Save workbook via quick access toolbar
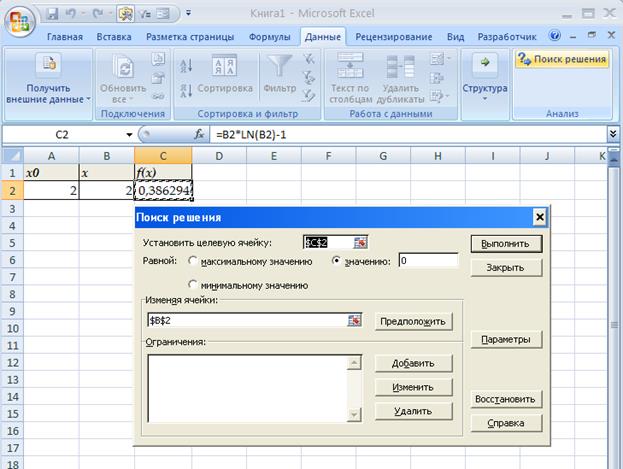The image size is (623, 469). [52, 14]
